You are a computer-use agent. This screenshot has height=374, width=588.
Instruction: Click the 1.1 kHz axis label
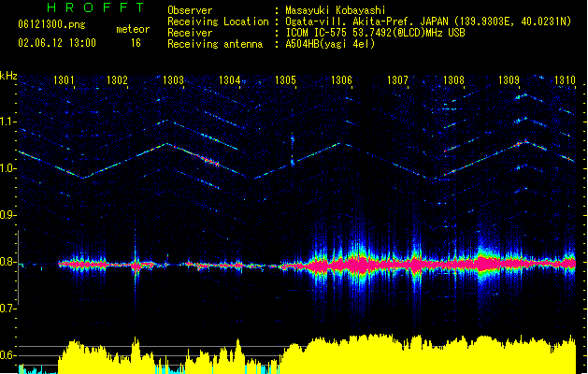[7, 122]
